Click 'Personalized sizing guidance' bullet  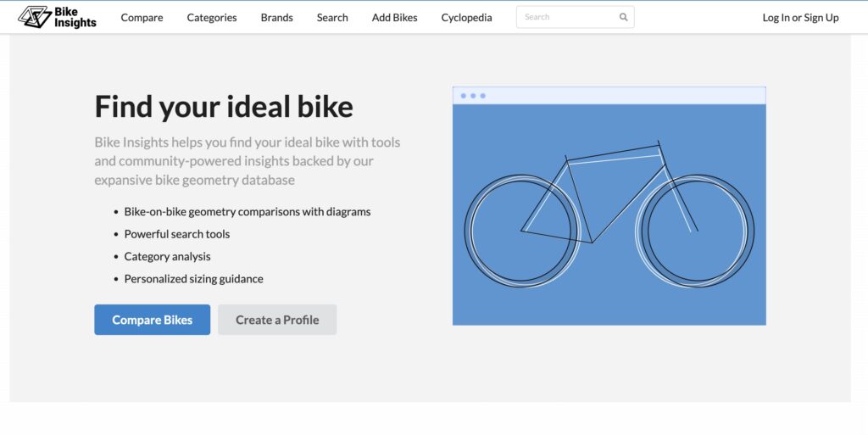194,278
